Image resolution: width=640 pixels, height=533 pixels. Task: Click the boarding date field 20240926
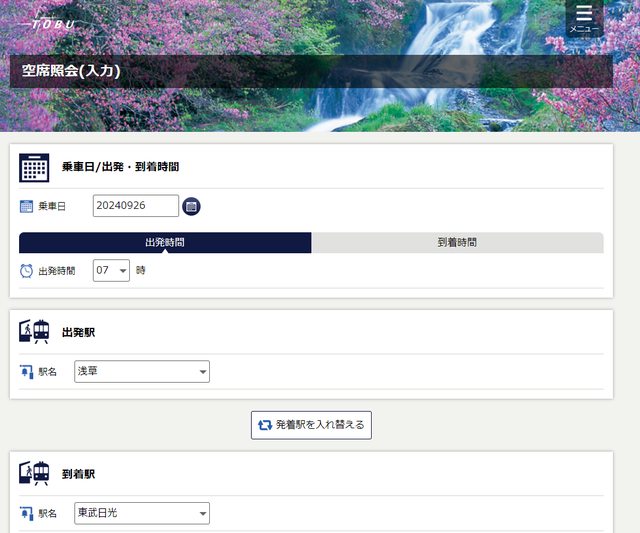coord(135,206)
